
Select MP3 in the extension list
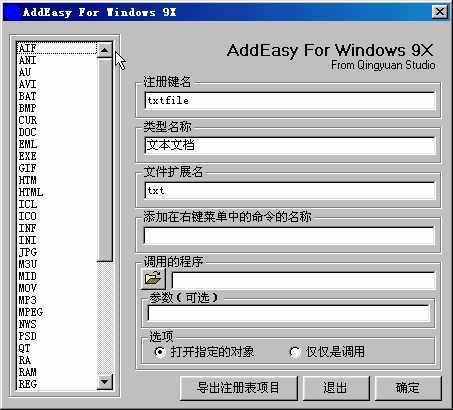[57, 300]
